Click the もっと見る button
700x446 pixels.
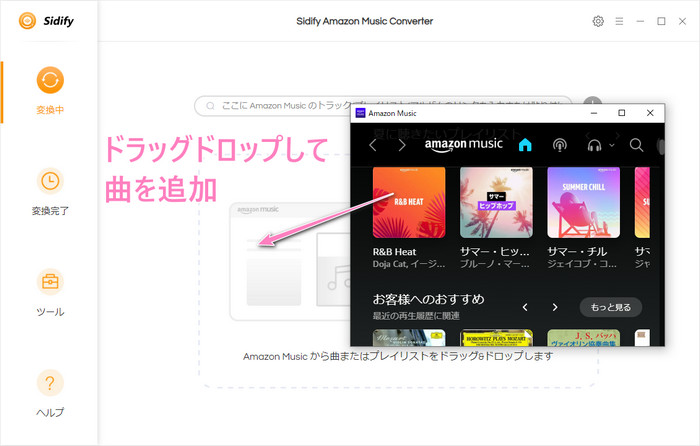tap(611, 307)
